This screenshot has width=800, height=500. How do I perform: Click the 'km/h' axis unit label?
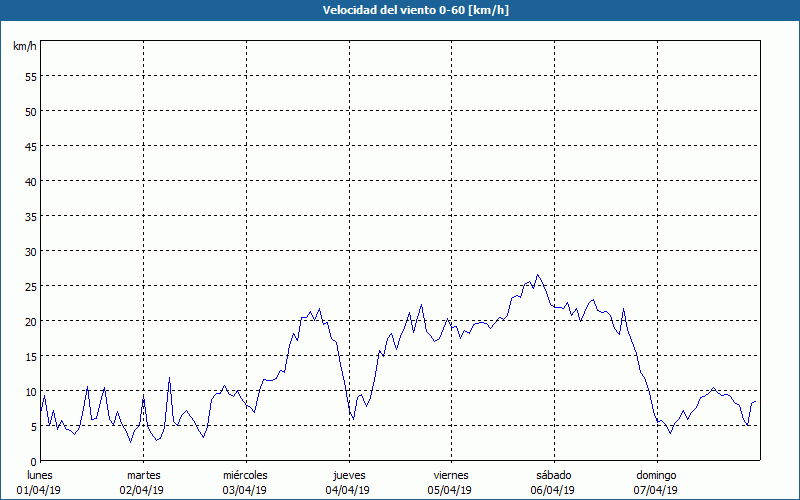point(25,46)
